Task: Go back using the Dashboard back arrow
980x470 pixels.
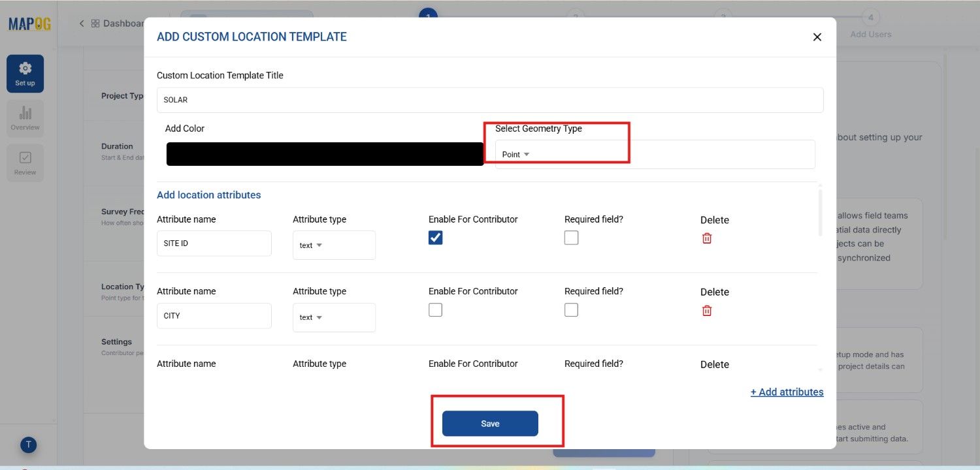Action: [82, 23]
